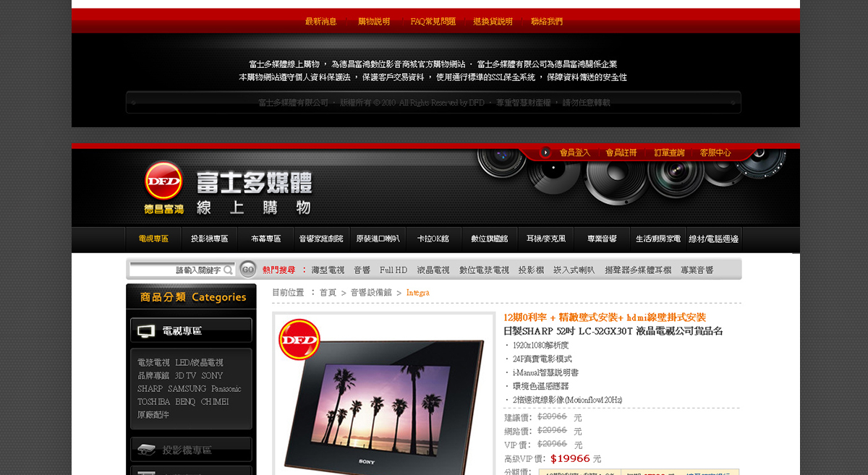Open the 電視專區 category header in the sidebar

coord(191,330)
